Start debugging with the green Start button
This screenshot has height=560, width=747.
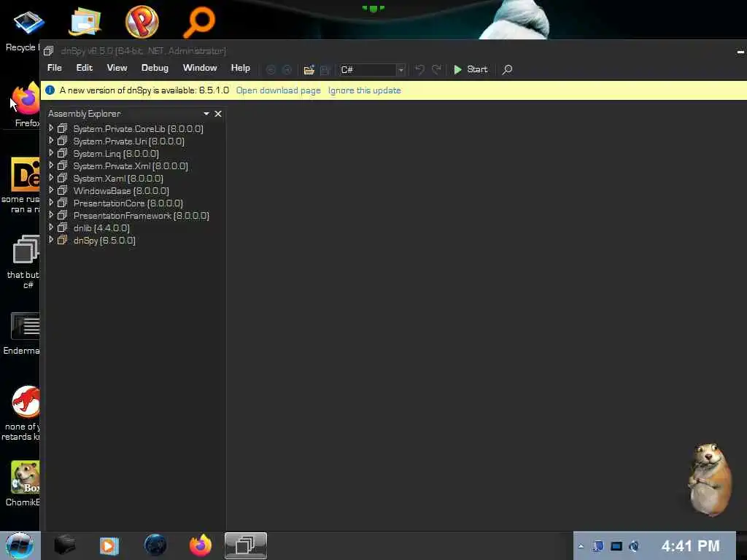pyautogui.click(x=471, y=69)
